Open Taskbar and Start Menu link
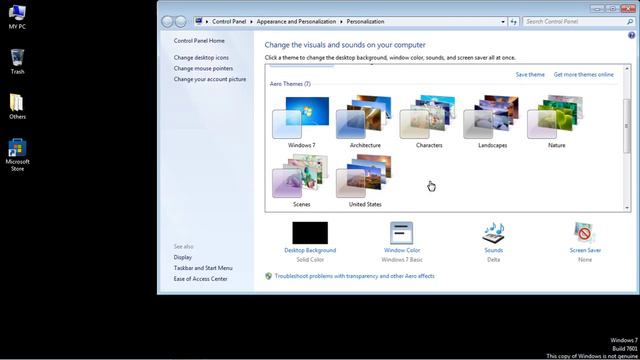 point(203,268)
